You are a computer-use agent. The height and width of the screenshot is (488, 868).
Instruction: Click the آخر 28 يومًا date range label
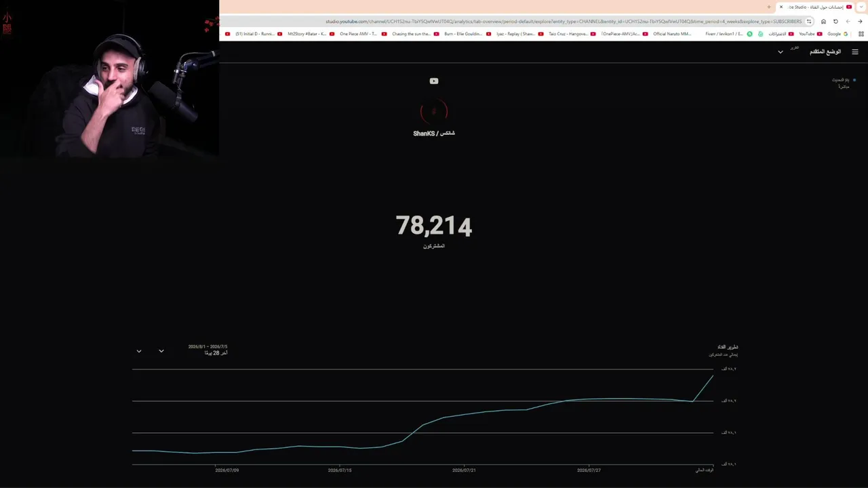pos(216,353)
